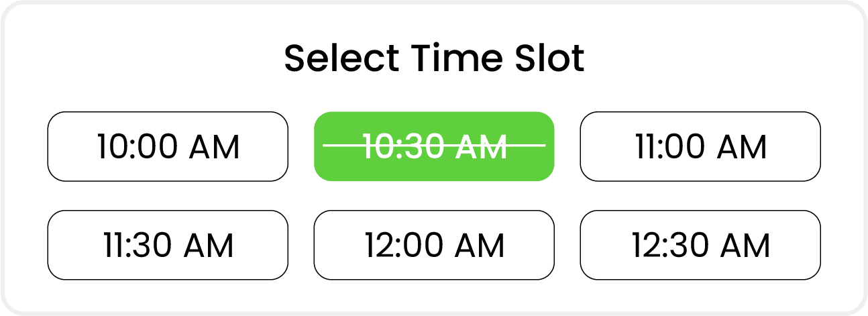Click the slot directly below 11:00 AM
Screen dimensions: 868x316
tap(700, 245)
